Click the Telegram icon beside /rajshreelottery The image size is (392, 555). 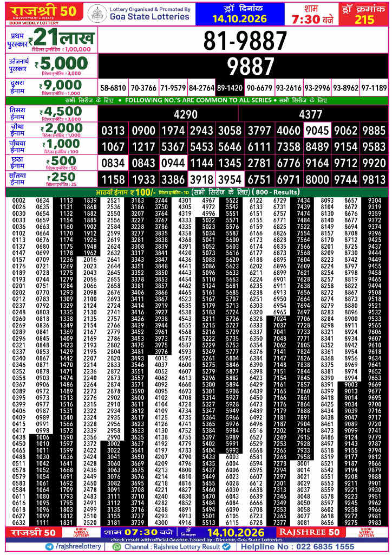tap(49, 547)
